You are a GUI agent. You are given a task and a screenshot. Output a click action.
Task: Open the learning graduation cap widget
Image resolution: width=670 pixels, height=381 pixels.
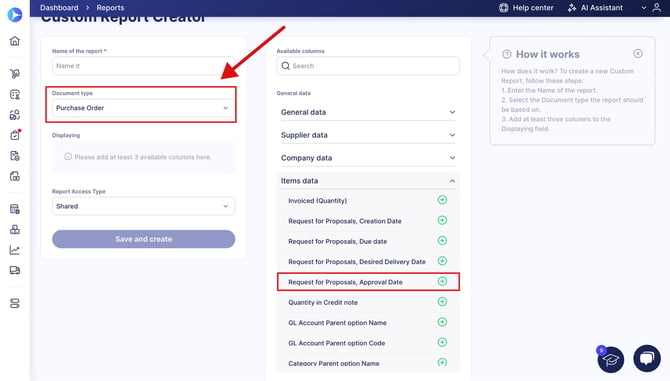pyautogui.click(x=611, y=359)
